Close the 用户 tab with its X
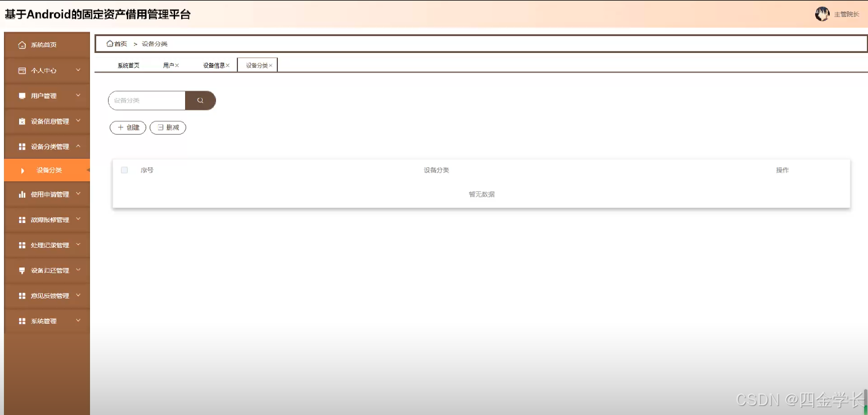This screenshot has width=868, height=415. click(177, 65)
